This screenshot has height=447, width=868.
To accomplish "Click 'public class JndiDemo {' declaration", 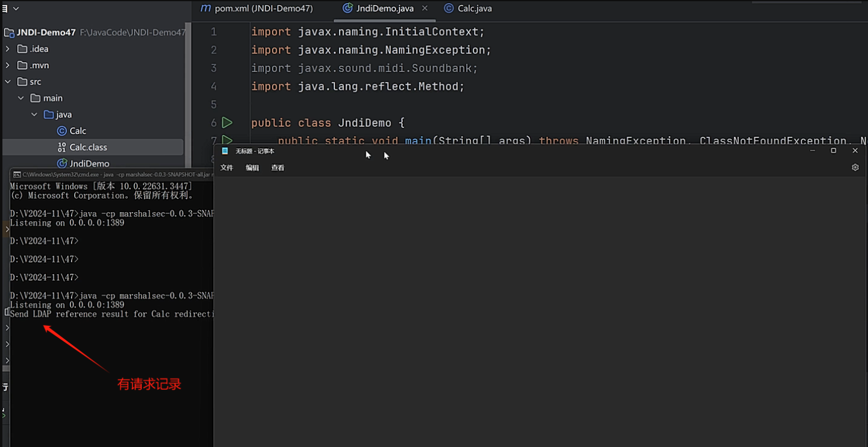I will click(328, 123).
